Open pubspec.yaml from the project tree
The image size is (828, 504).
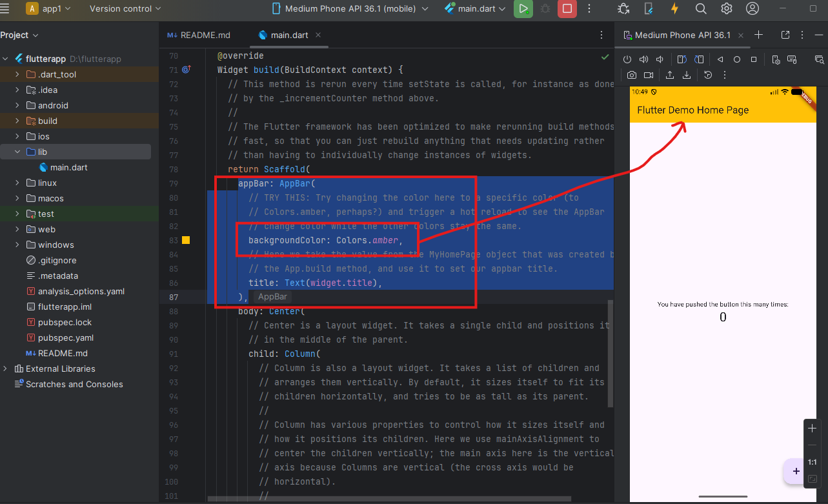pyautogui.click(x=65, y=338)
